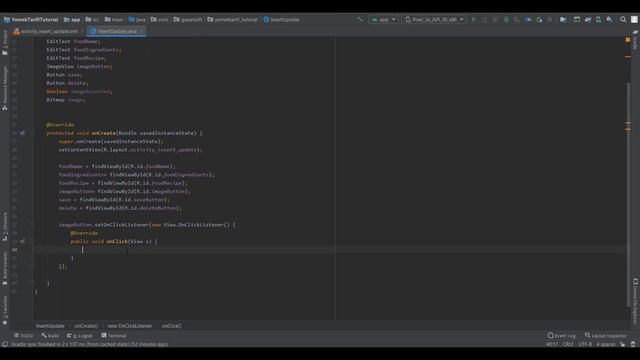Viewport: 640px width, 360px height.
Task: Click the Stop square icon in toolbar
Action: click(550, 19)
